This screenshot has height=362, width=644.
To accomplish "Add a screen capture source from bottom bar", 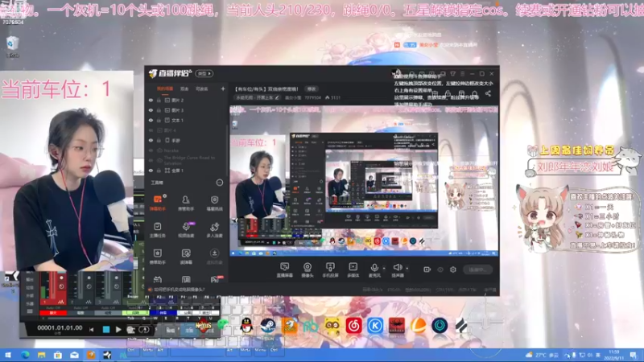I will [284, 269].
